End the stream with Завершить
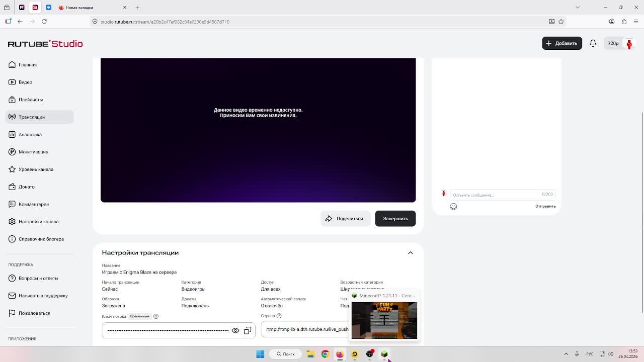644x362 pixels. tap(395, 219)
